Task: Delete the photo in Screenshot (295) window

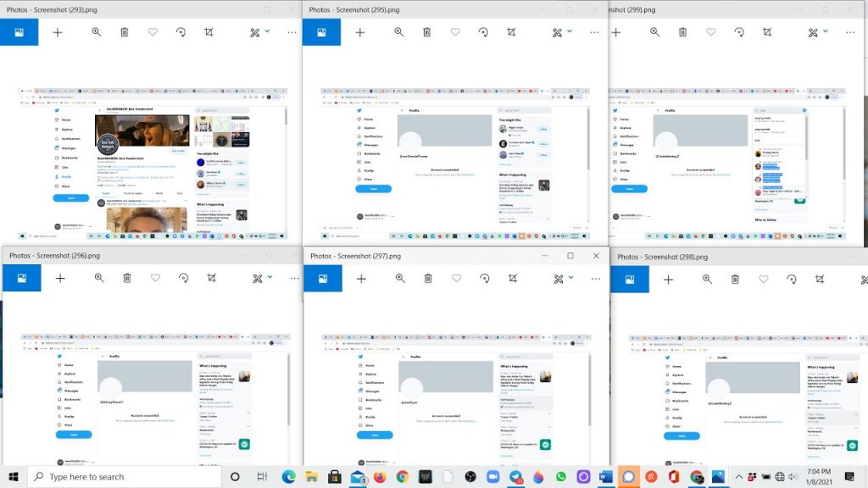Action: point(427,32)
